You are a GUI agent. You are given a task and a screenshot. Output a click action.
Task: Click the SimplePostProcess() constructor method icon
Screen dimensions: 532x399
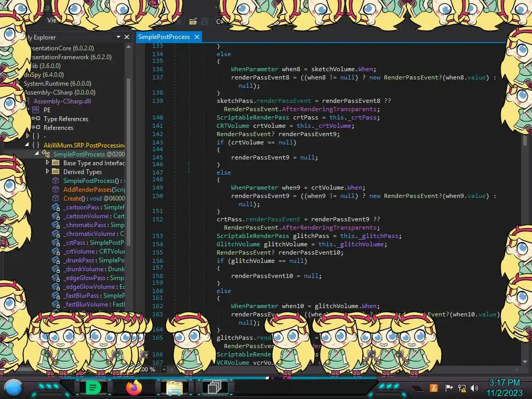click(56, 180)
